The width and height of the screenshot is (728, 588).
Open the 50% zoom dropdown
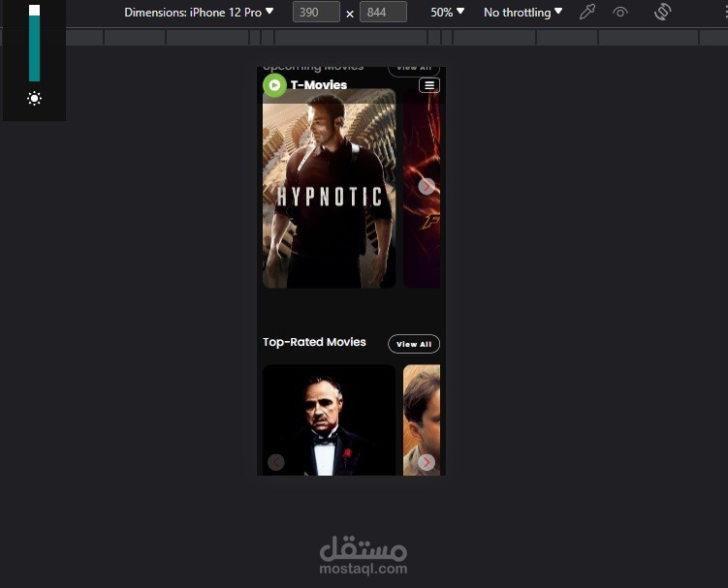447,13
